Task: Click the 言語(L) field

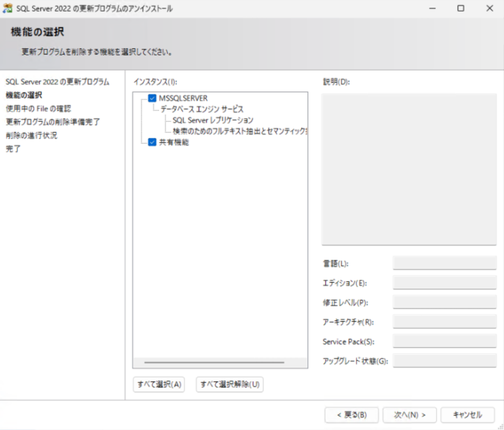Action: click(x=444, y=263)
